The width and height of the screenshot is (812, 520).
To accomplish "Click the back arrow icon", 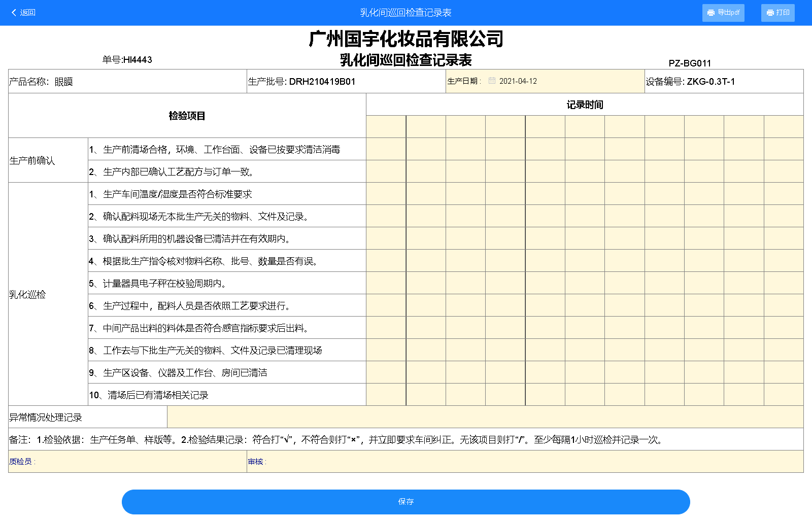I will 14,13.
